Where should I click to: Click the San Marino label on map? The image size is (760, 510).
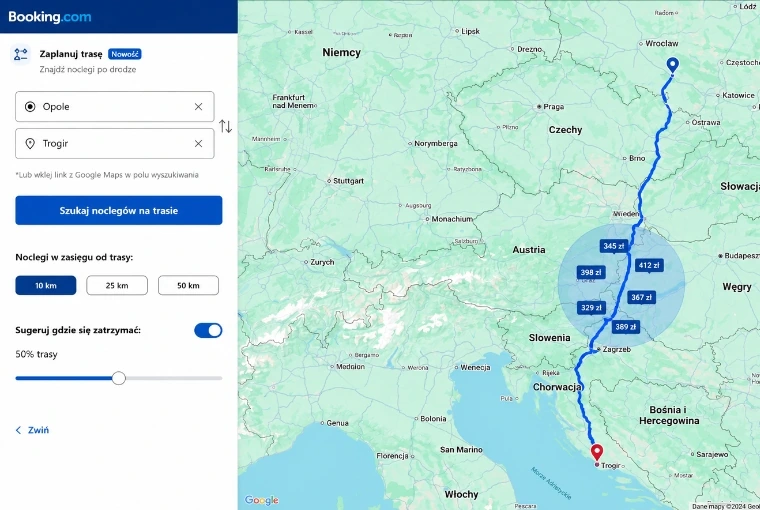(x=461, y=450)
